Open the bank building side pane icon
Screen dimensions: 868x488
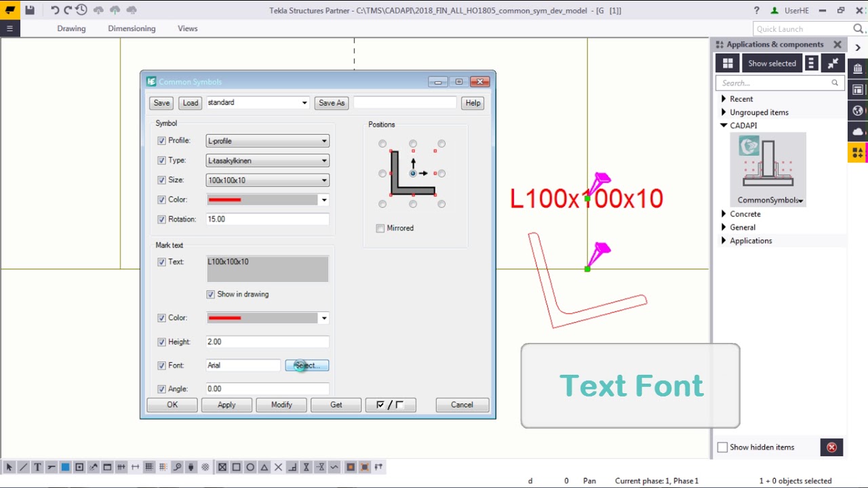[x=858, y=68]
